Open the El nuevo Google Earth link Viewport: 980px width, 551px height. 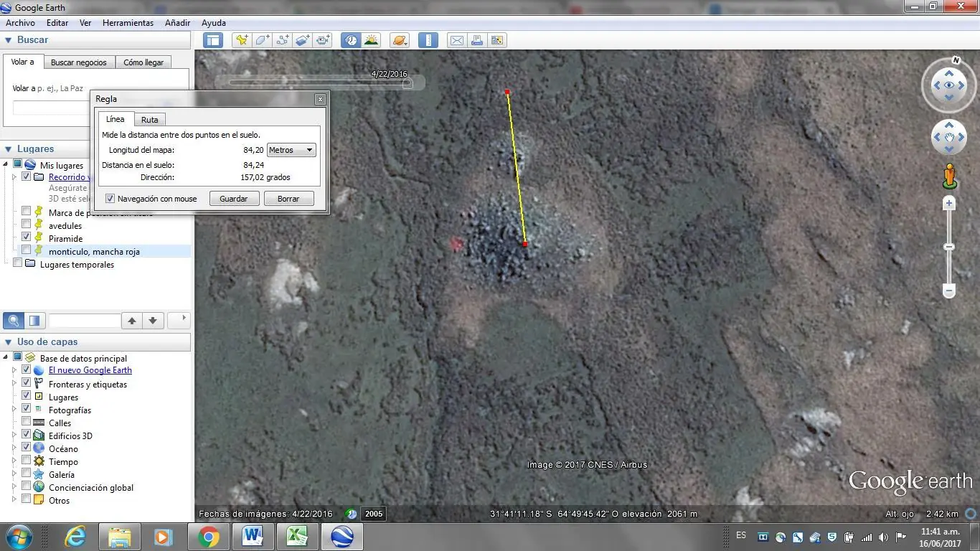(x=90, y=370)
